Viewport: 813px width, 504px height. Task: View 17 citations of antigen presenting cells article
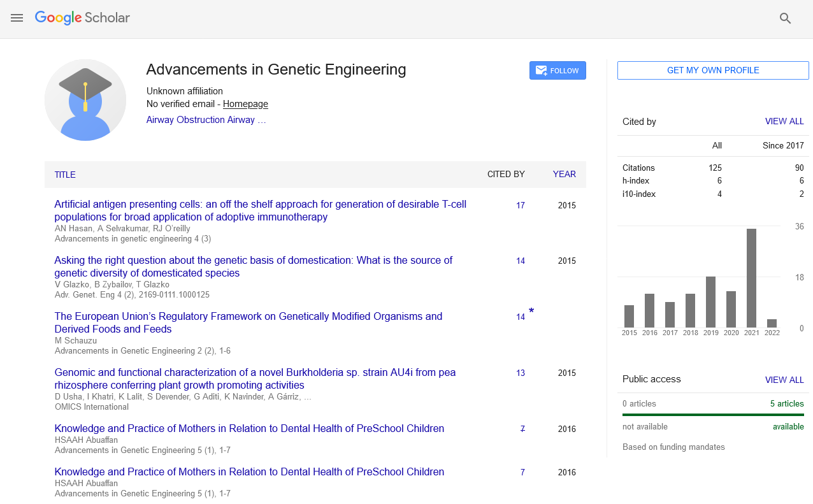coord(521,205)
